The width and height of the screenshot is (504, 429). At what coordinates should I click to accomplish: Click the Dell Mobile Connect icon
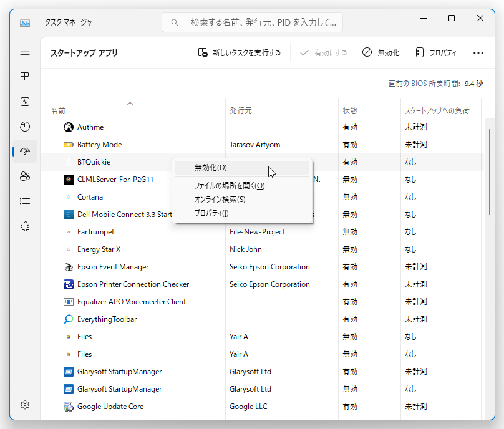(x=69, y=214)
